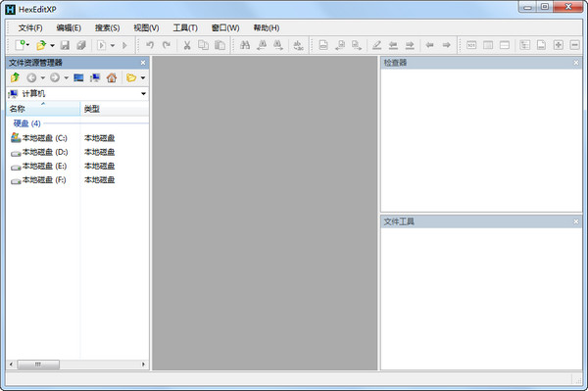Click the Paste clipboard icon

pyautogui.click(x=220, y=45)
